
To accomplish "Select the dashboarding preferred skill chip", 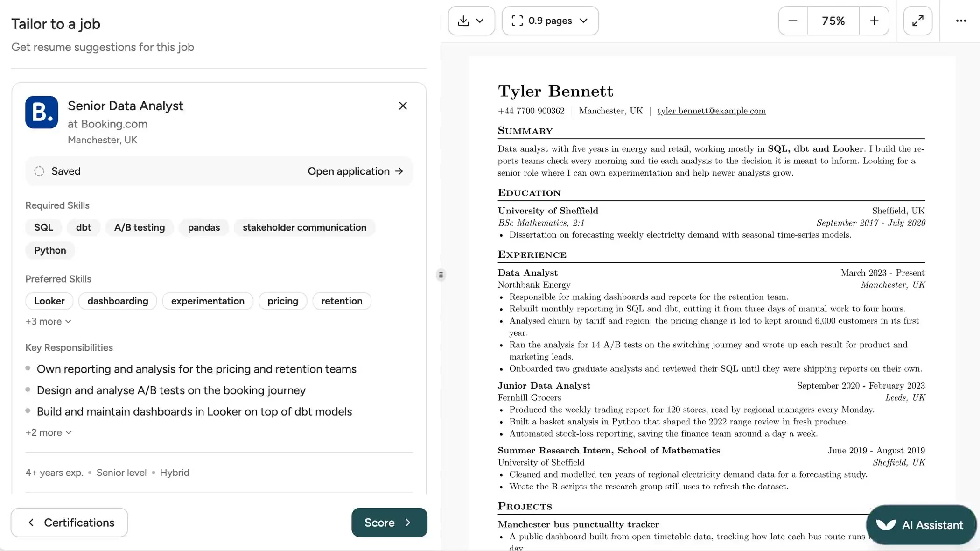I will pos(118,301).
